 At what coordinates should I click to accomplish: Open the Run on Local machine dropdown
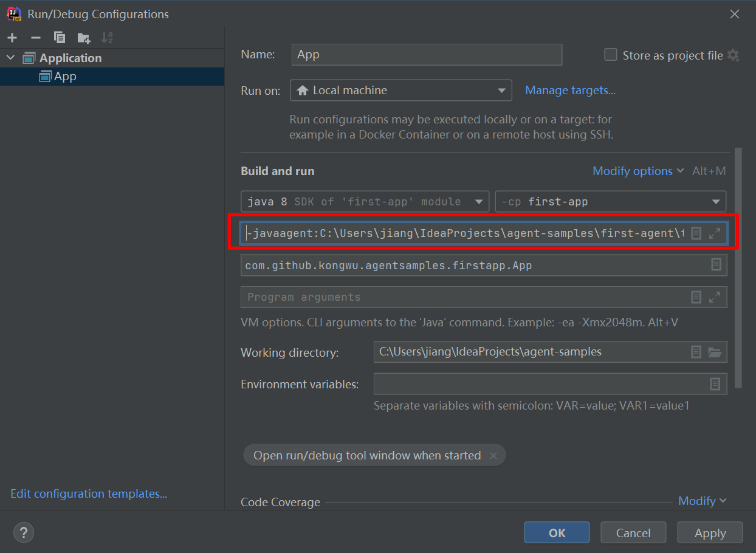(x=401, y=91)
